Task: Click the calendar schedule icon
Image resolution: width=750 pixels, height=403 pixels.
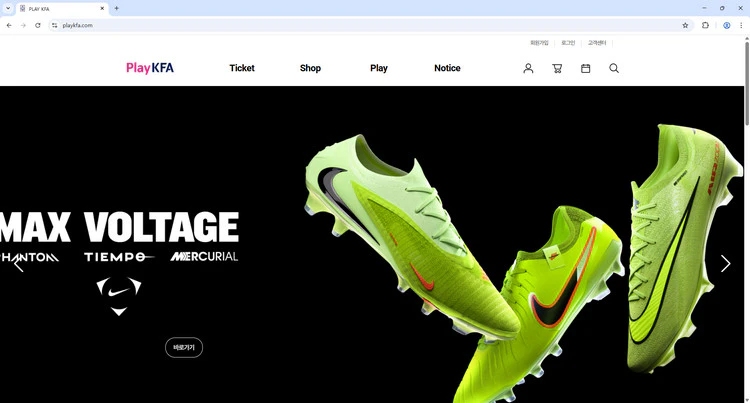Action: [x=586, y=68]
